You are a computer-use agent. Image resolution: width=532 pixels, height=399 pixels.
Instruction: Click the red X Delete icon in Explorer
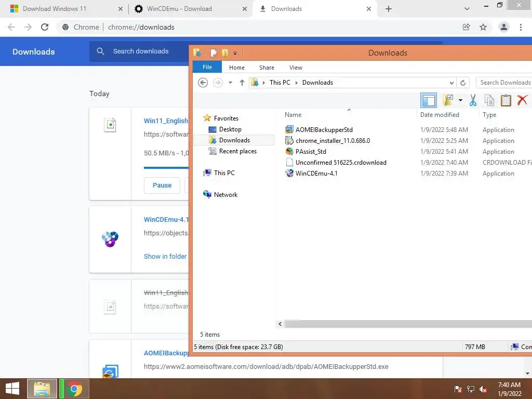click(x=522, y=100)
